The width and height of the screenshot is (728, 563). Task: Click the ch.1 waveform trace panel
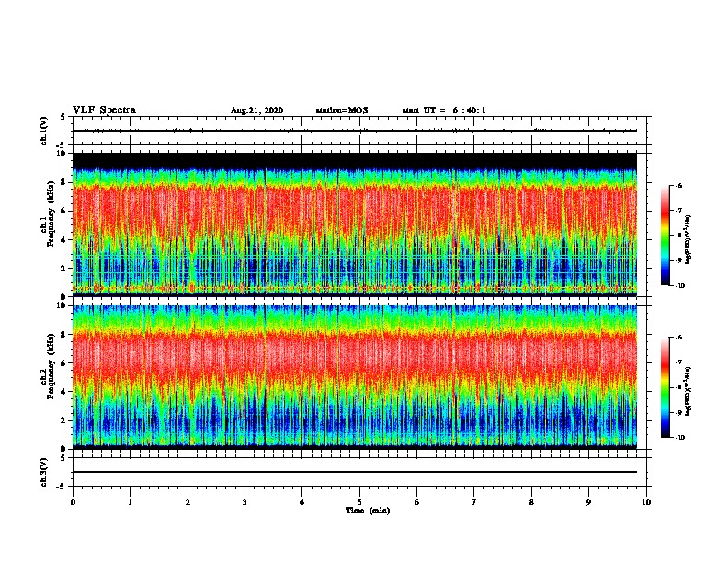coord(359,131)
